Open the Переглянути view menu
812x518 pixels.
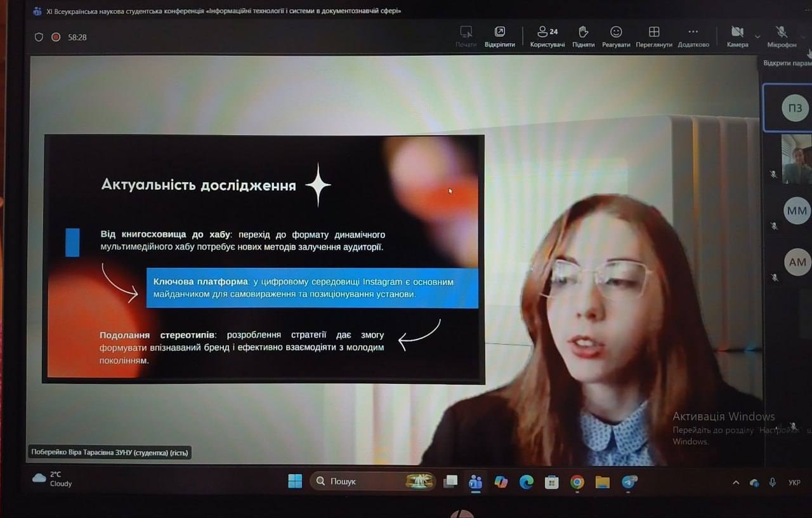tap(653, 36)
